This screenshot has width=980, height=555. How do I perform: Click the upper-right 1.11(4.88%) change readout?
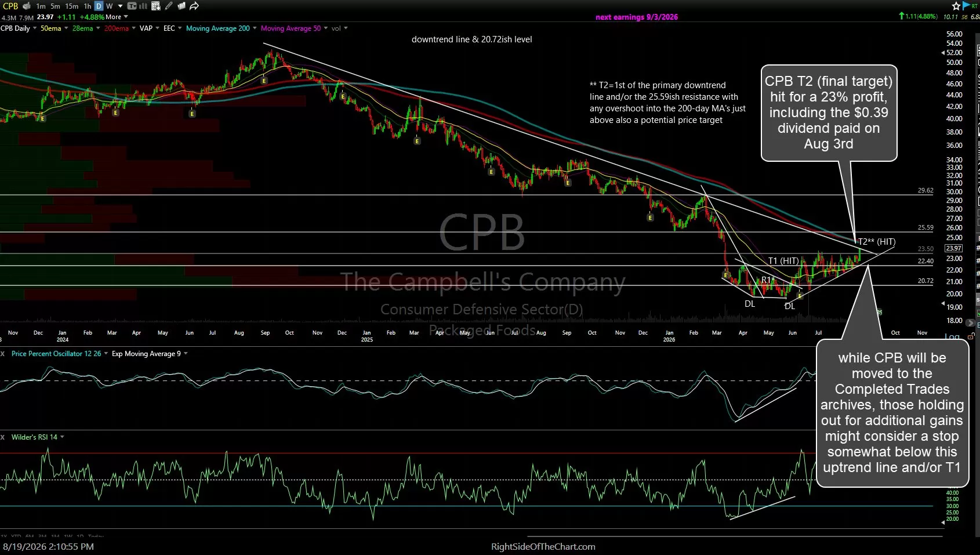click(918, 16)
